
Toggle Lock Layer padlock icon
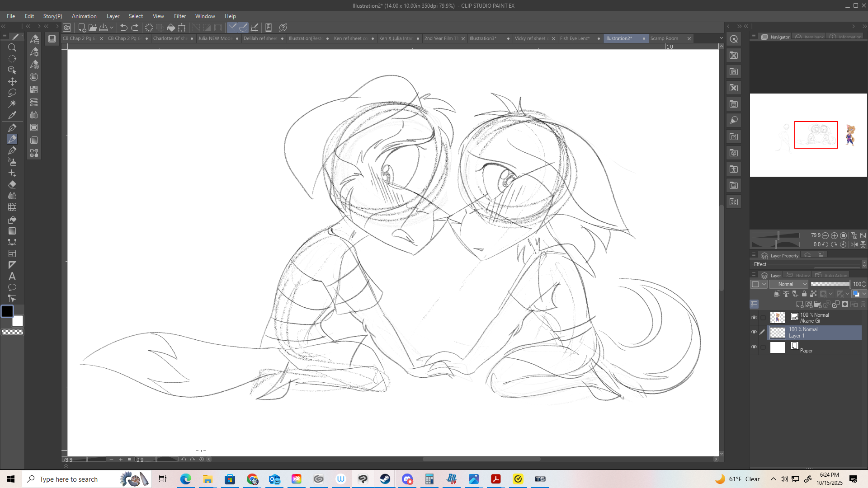pyautogui.click(x=804, y=294)
